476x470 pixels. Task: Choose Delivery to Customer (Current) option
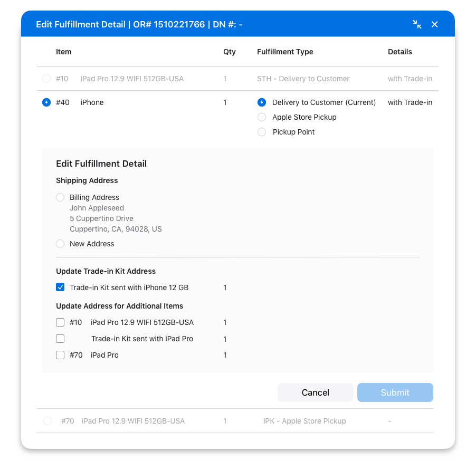262,102
